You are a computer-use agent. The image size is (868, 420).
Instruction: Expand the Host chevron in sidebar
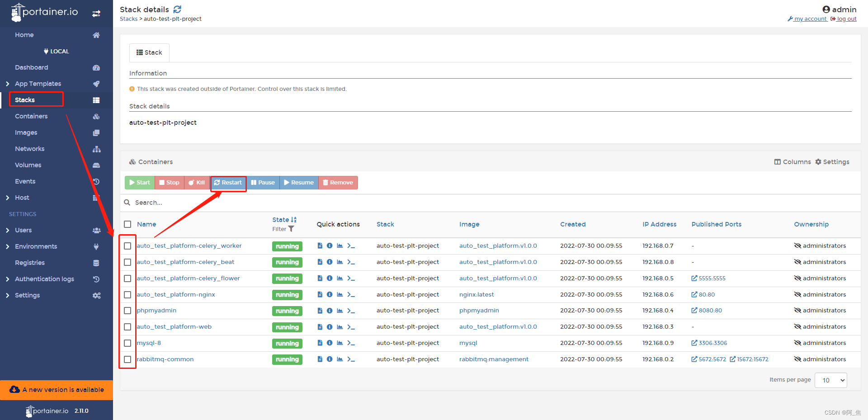pyautogui.click(x=7, y=198)
